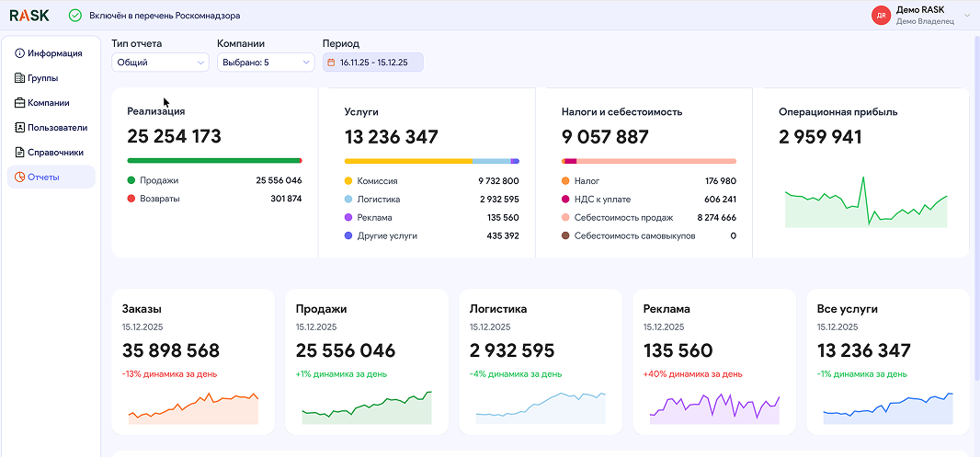Click the green Роскомнадзор checkmark icon
Screen dimensions: 980x458
tap(75, 16)
